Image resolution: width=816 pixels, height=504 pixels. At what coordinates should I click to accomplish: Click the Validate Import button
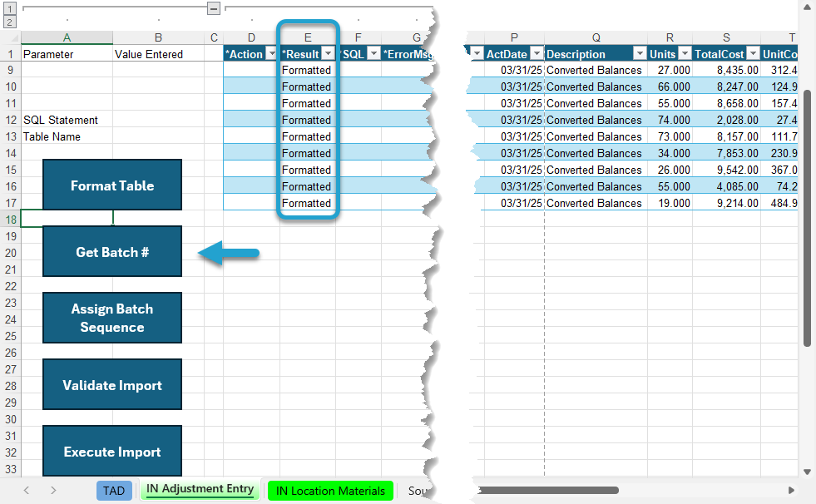click(112, 384)
